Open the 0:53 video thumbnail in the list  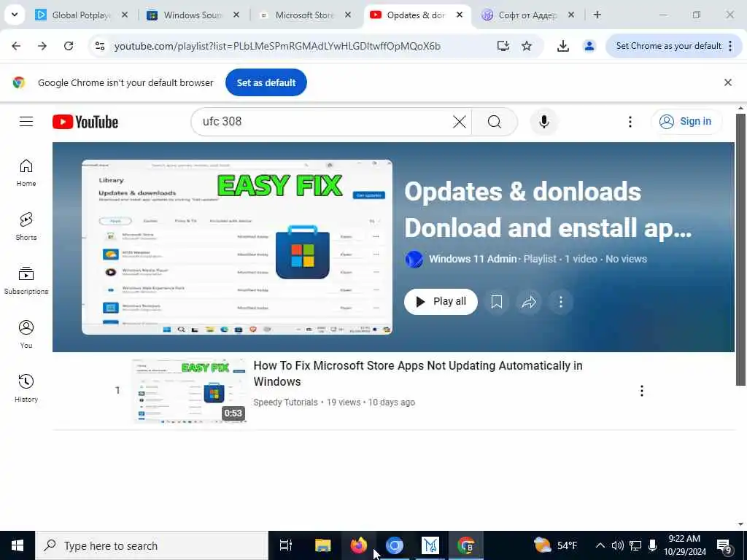coord(189,391)
